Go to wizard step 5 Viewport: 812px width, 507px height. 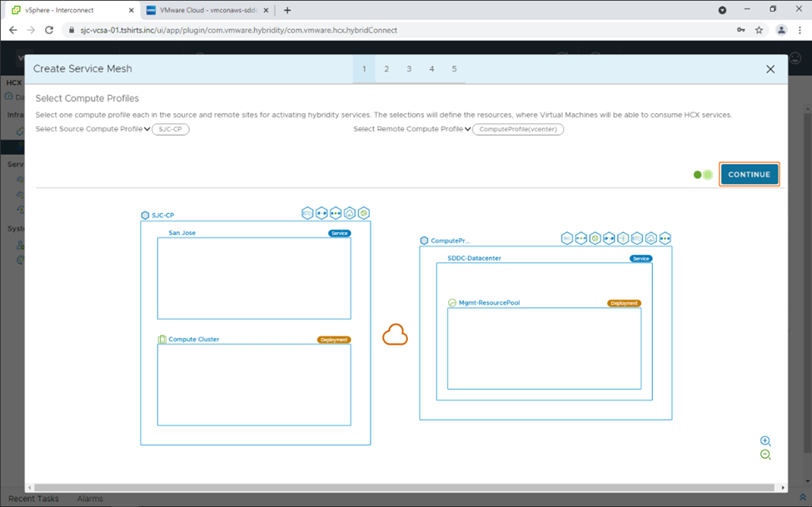[x=454, y=69]
